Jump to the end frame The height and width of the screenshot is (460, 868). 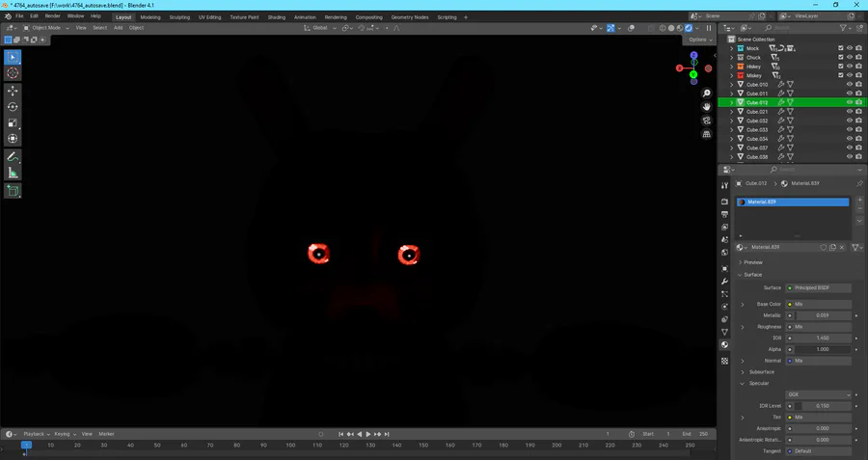pos(387,434)
